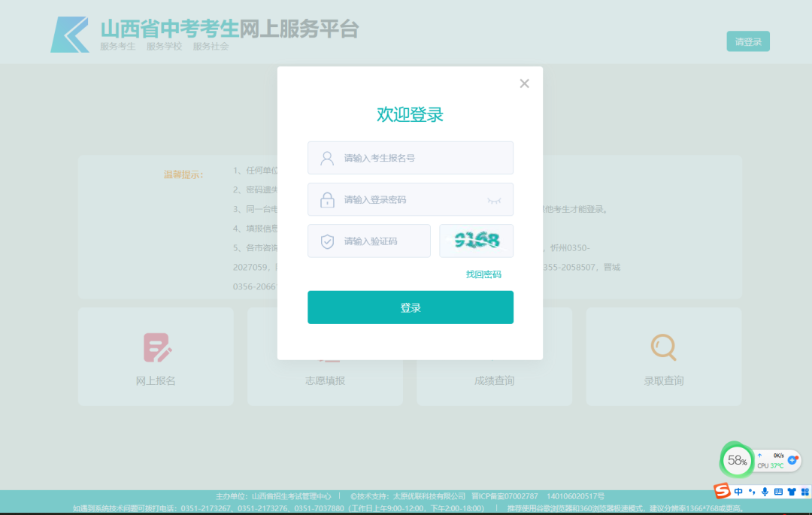Toggle punctuation mode in the Sogou toolbar
The width and height of the screenshot is (812, 515).
pyautogui.click(x=752, y=491)
